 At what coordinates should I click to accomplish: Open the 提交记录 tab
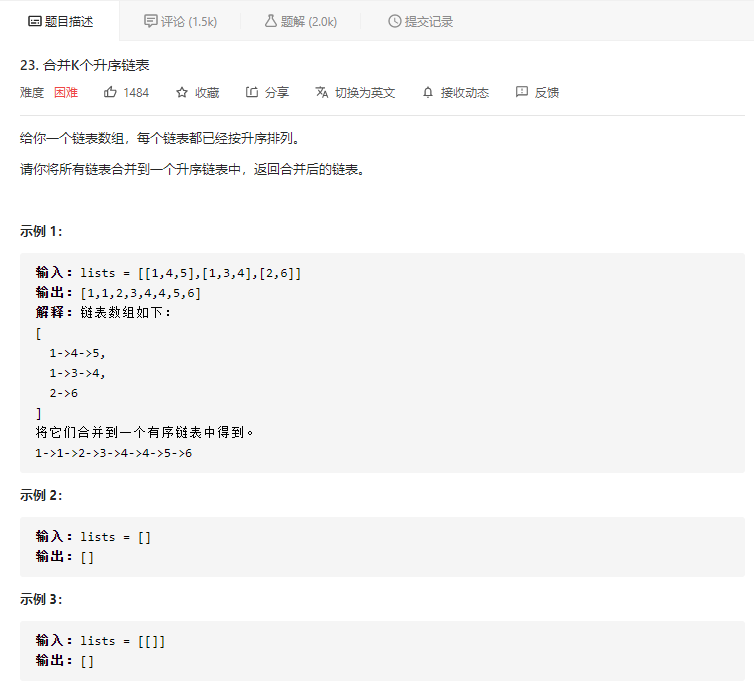pyautogui.click(x=420, y=21)
